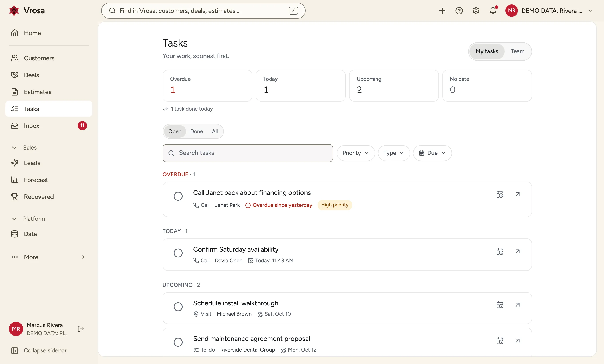Open the account dropdown DEMO DATA: Rivera

549,11
